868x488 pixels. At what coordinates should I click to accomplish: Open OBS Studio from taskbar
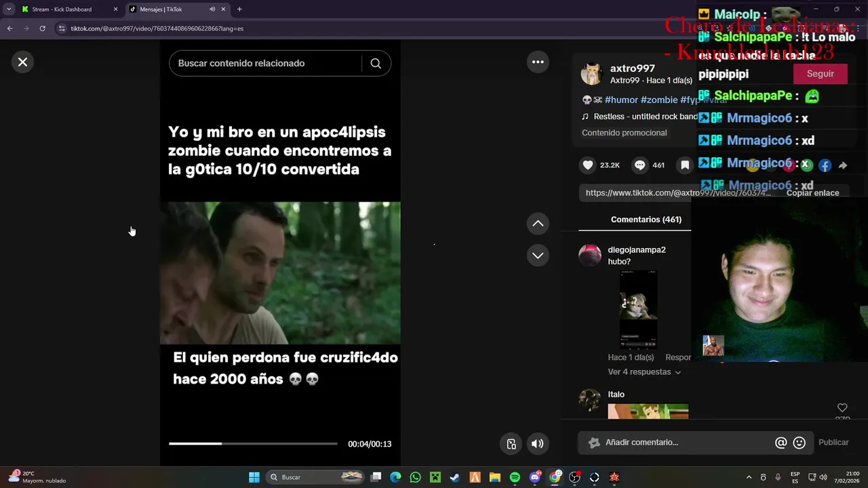[x=574, y=477]
